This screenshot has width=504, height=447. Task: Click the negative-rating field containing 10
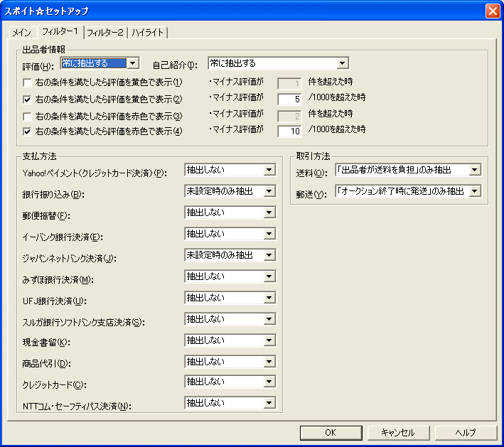tap(289, 131)
